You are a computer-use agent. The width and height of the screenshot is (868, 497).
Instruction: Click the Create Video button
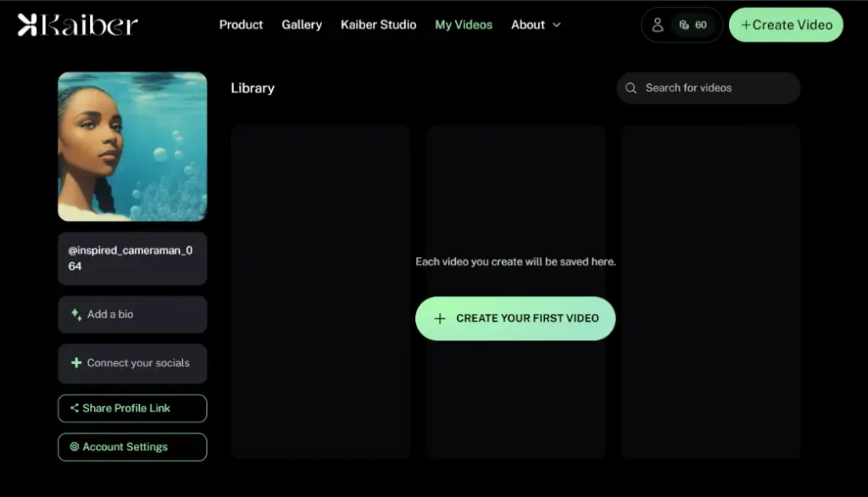click(785, 25)
